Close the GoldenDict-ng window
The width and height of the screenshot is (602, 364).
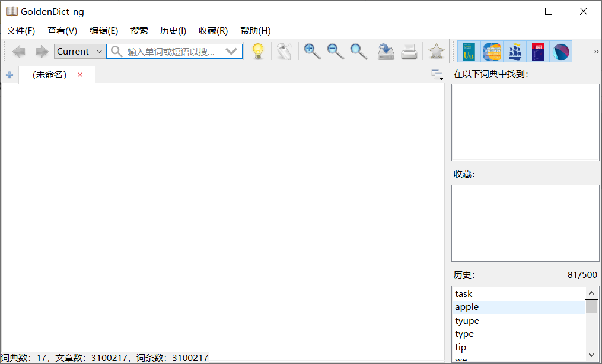pyautogui.click(x=584, y=11)
